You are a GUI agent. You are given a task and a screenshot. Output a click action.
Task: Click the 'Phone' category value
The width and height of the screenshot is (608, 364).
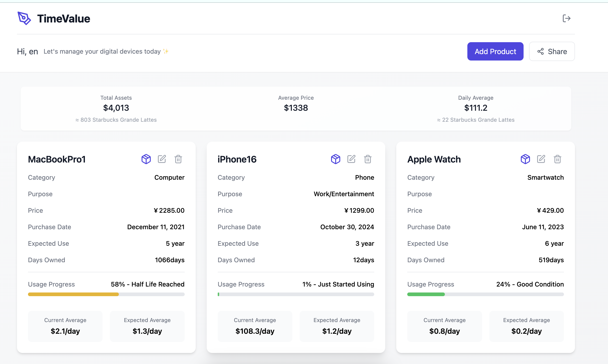[365, 178]
